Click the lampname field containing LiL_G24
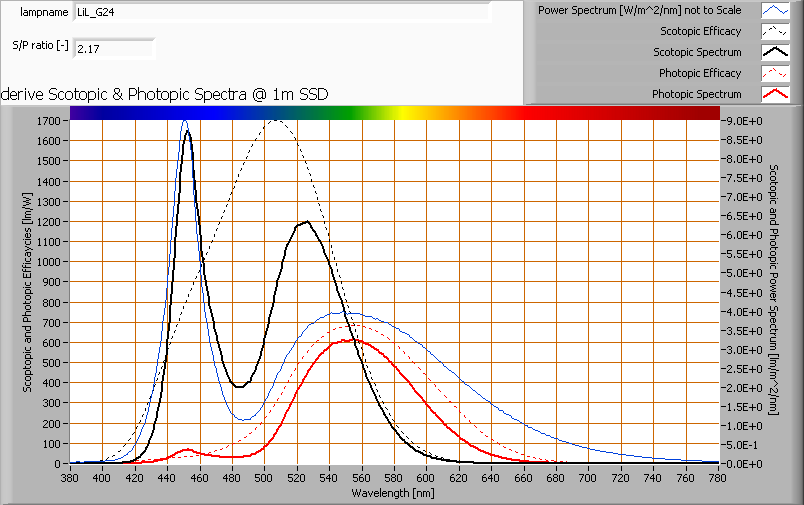The height and width of the screenshot is (505, 804). tap(282, 13)
